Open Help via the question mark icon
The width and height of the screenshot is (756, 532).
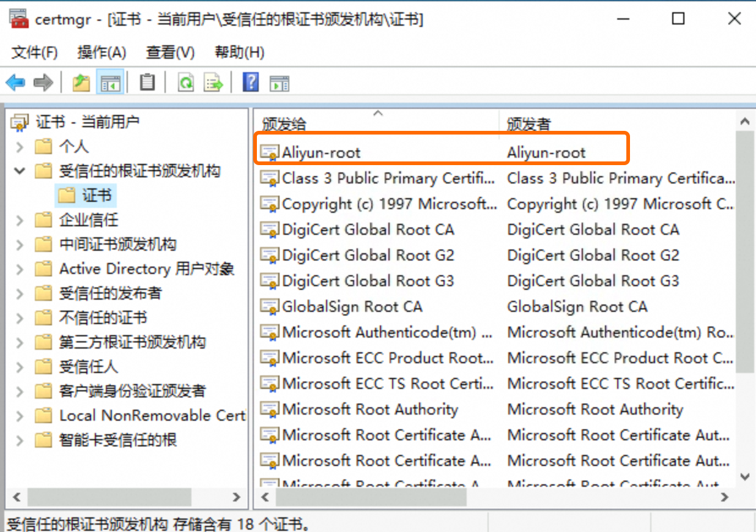pyautogui.click(x=251, y=82)
